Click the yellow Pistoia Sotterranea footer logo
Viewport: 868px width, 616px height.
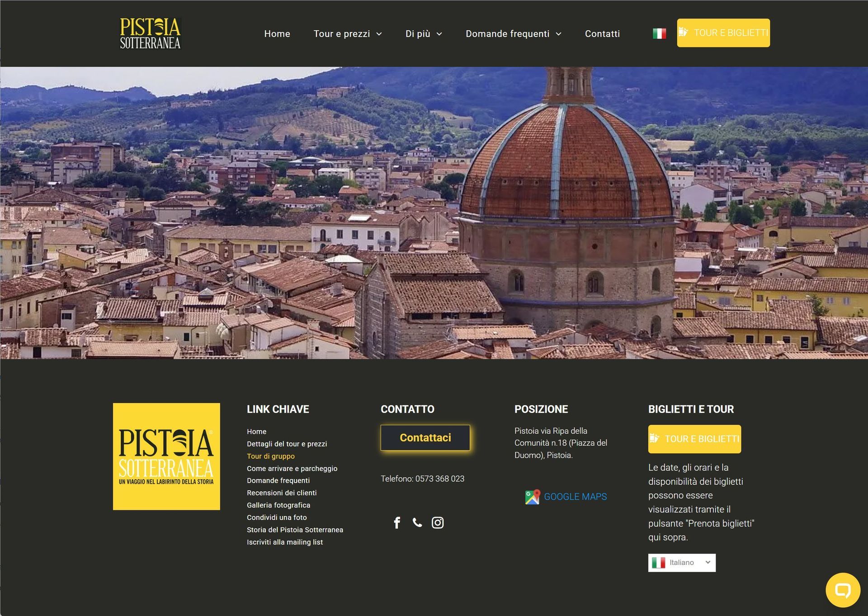pyautogui.click(x=166, y=456)
